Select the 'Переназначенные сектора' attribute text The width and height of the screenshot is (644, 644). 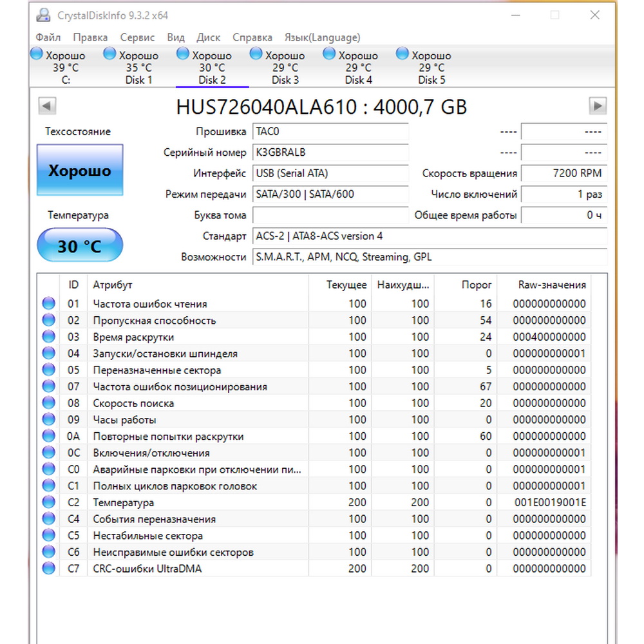[157, 370]
